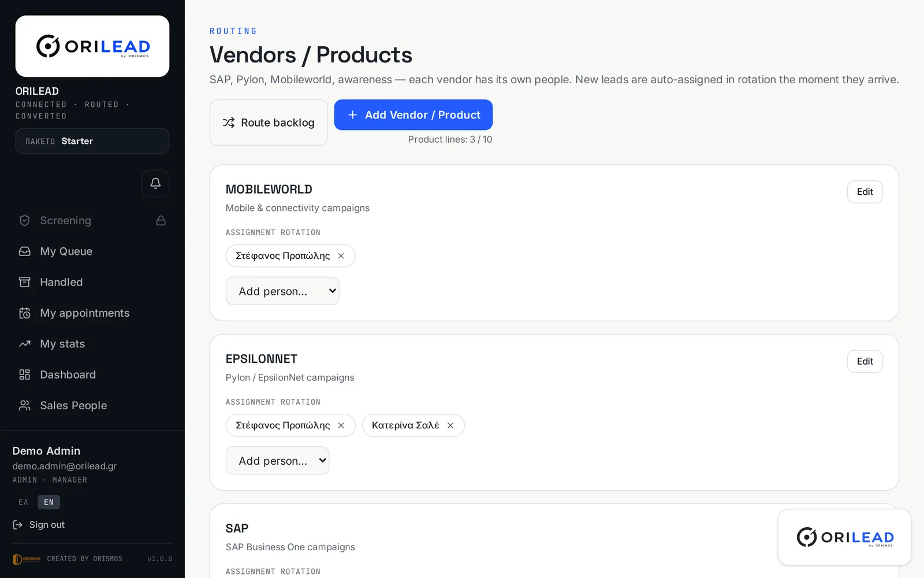The width and height of the screenshot is (924, 578).
Task: Click the SAP vendor title
Action: point(237,528)
